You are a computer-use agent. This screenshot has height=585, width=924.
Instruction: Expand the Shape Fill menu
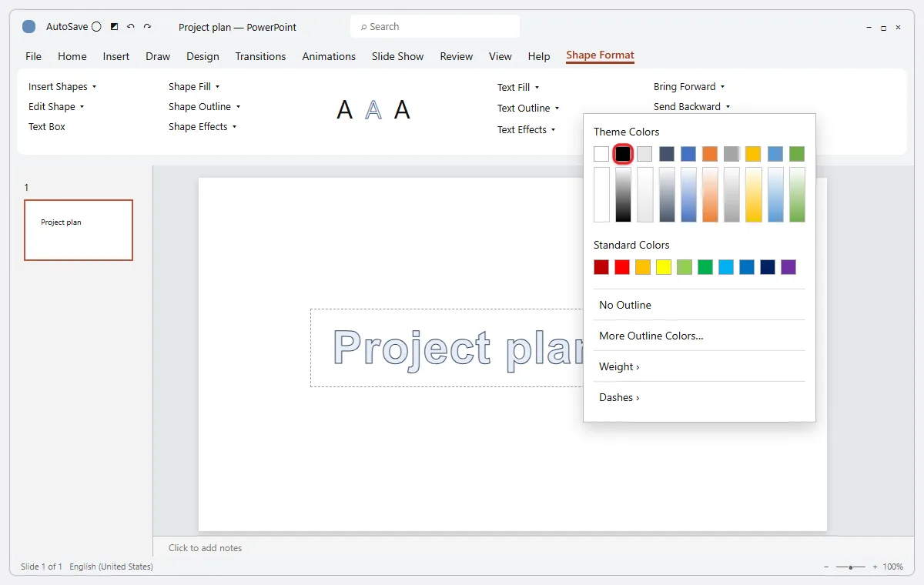194,87
